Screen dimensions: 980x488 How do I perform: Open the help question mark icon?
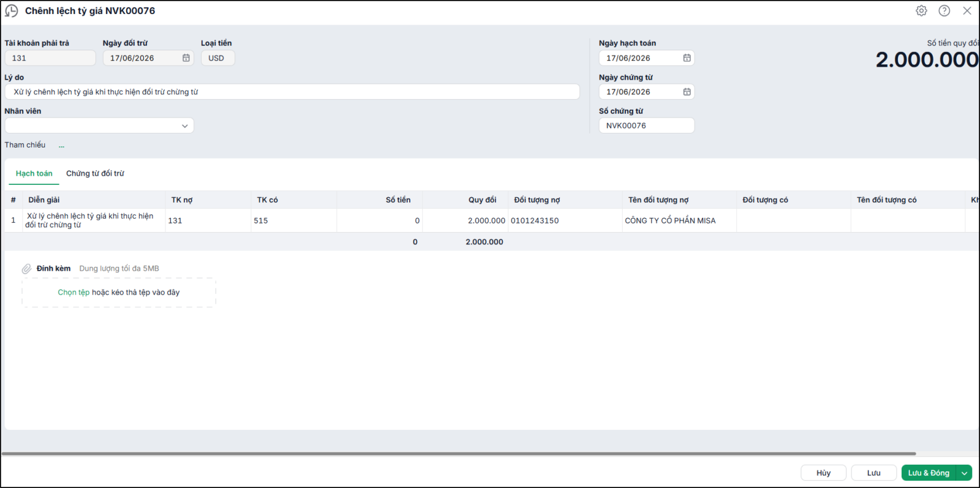click(944, 11)
